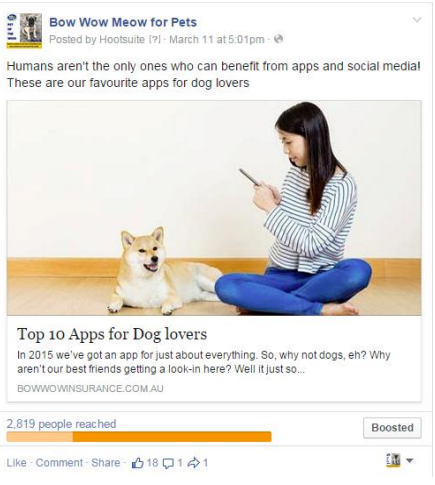Viewport: 435px width, 485px height.
Task: Open post options chevron at top right
Action: 417,20
